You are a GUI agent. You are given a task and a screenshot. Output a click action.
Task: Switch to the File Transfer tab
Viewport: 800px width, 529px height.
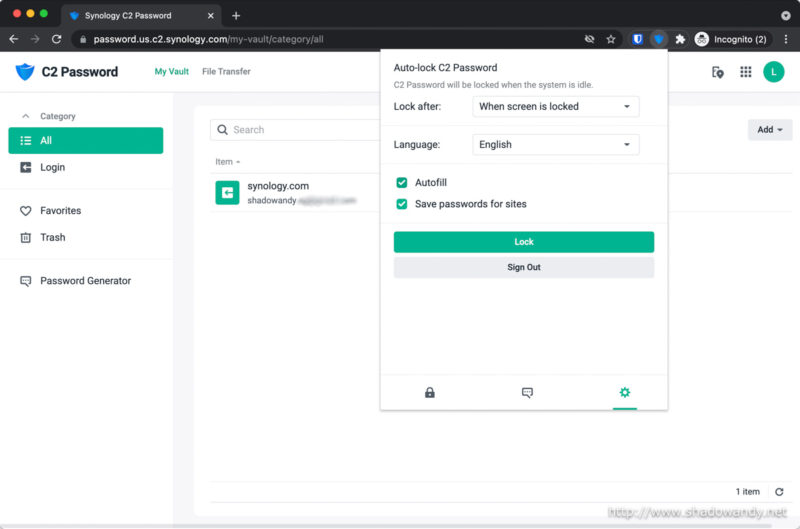pyautogui.click(x=226, y=72)
